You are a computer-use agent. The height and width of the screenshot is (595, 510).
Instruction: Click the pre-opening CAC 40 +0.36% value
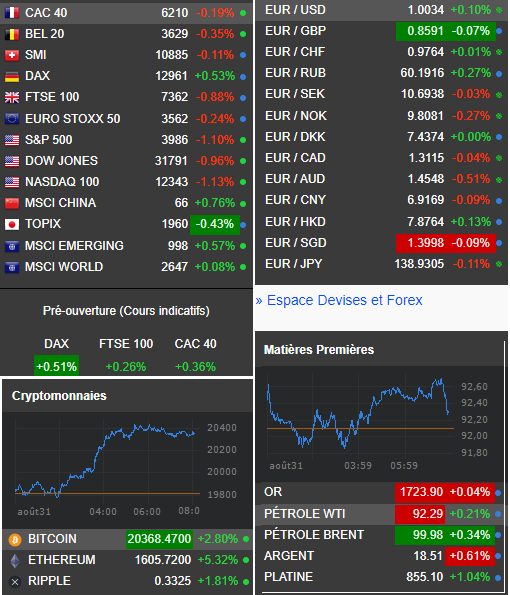(195, 367)
